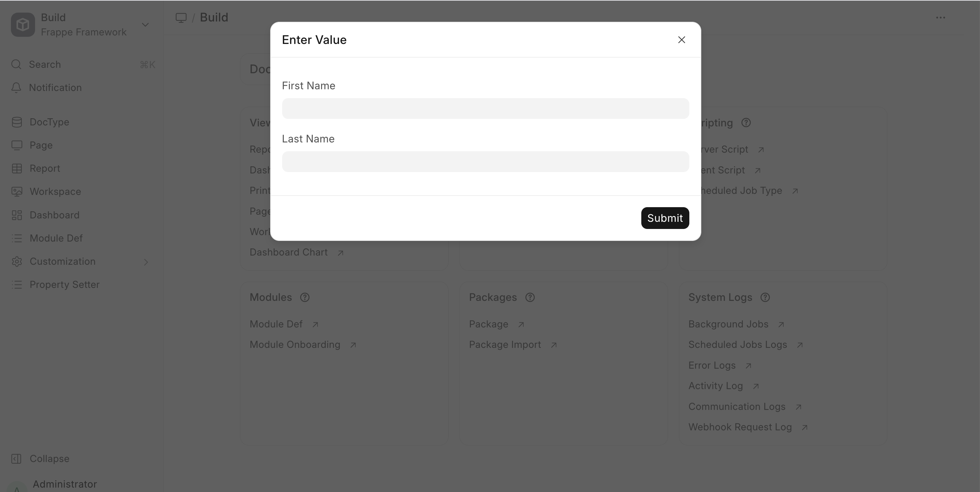Select Property Setter in the sidebar
980x492 pixels.
pos(64,285)
